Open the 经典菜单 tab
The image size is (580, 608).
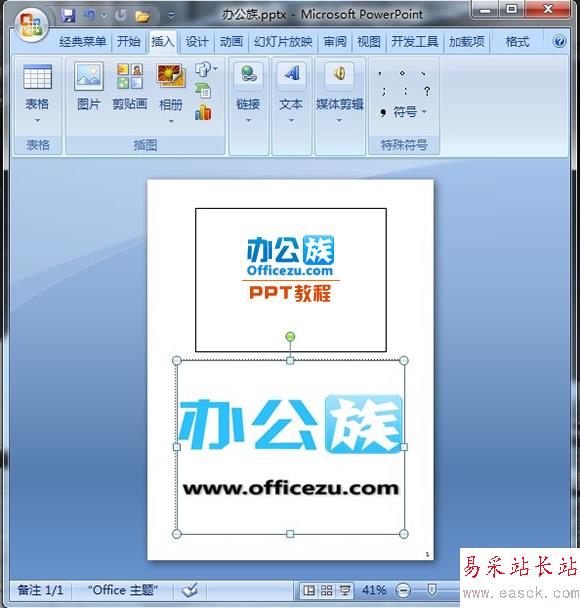point(83,41)
